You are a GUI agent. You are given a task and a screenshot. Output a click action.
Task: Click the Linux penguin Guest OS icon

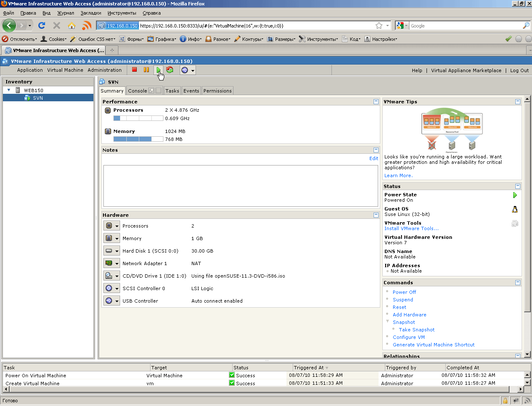point(515,209)
